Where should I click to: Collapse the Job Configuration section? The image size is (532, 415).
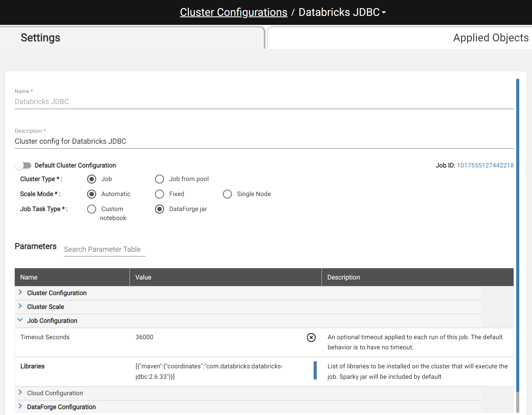20,320
